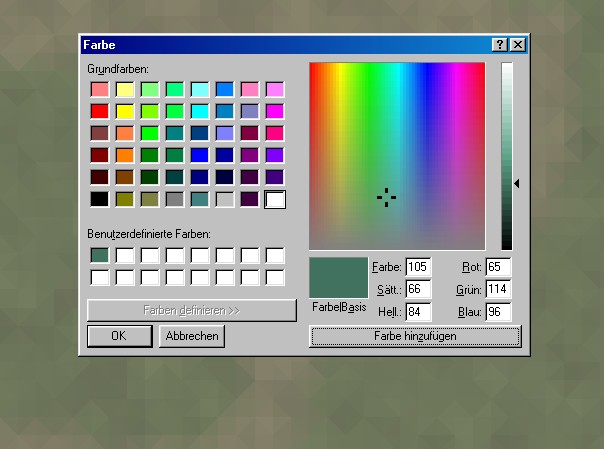Image resolution: width=604 pixels, height=449 pixels.
Task: Close the Farbe dialog window
Action: click(516, 45)
